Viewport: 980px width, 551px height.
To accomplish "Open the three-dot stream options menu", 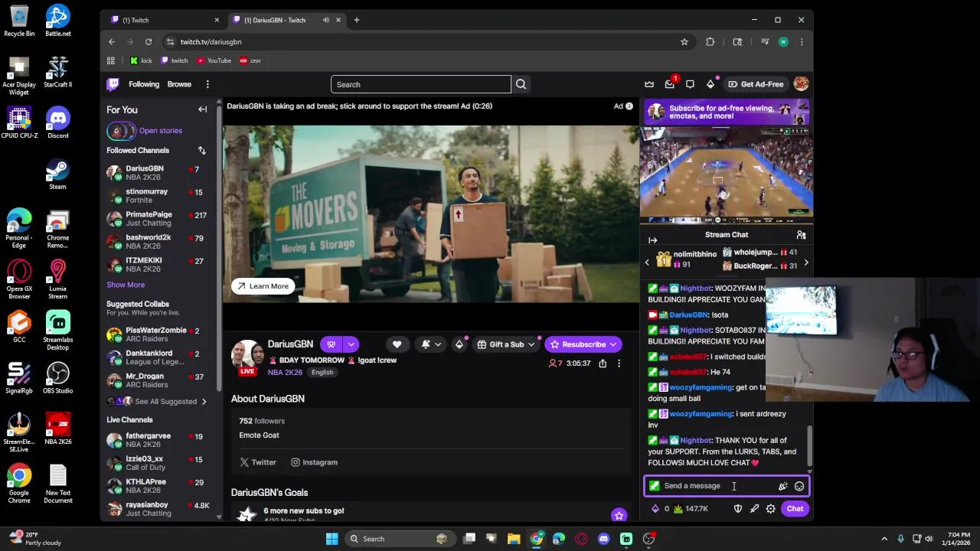I will (x=619, y=364).
